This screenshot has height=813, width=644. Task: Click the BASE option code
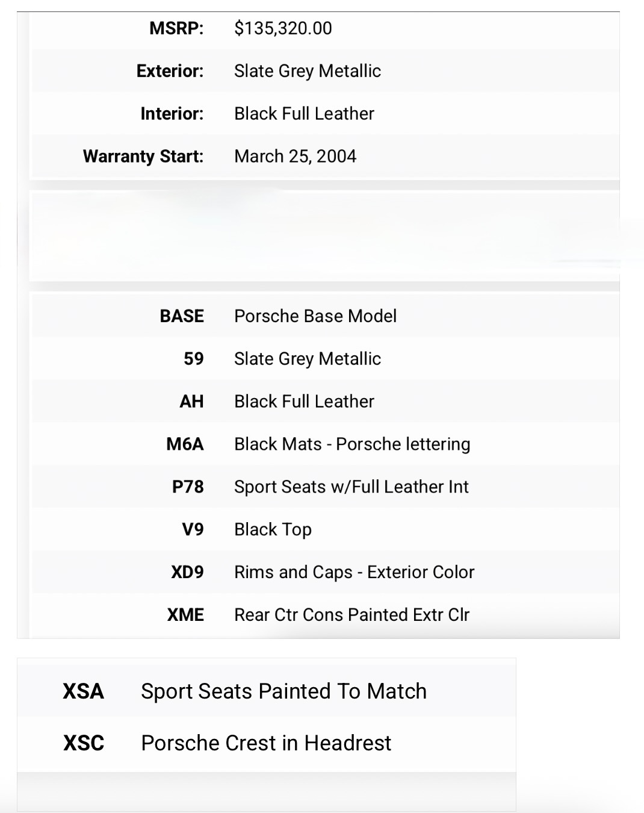point(182,316)
